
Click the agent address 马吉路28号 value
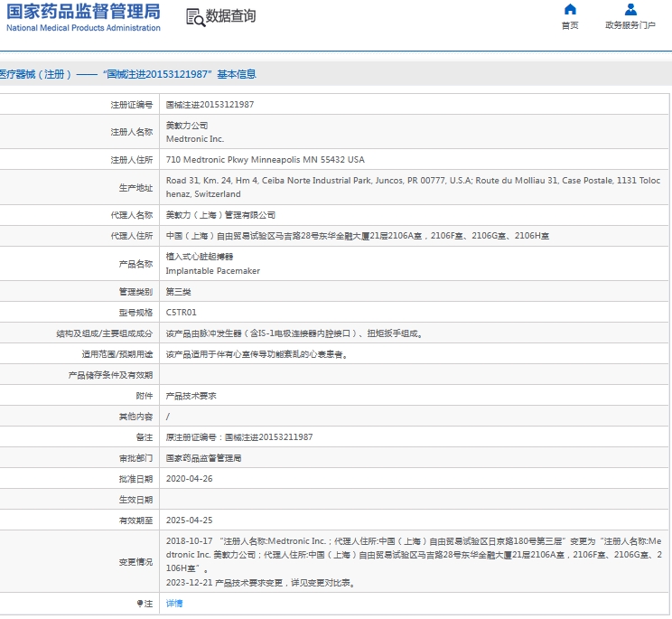pyautogui.click(x=357, y=236)
